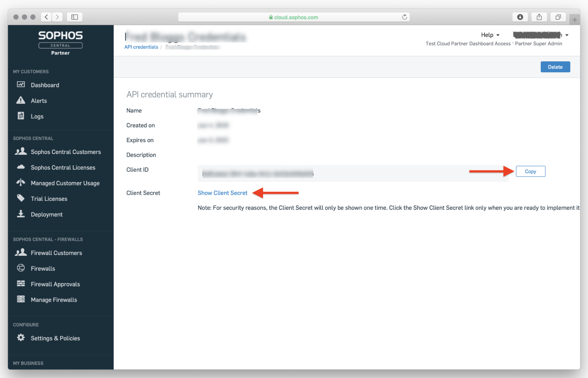Follow the API credentials breadcrumb link
Image resolution: width=588 pixels, height=378 pixels.
(141, 47)
